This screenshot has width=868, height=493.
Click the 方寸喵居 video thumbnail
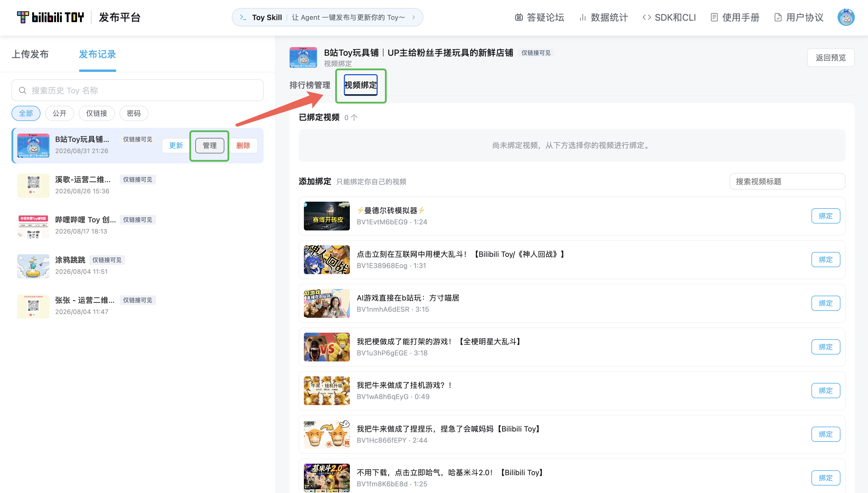(327, 303)
